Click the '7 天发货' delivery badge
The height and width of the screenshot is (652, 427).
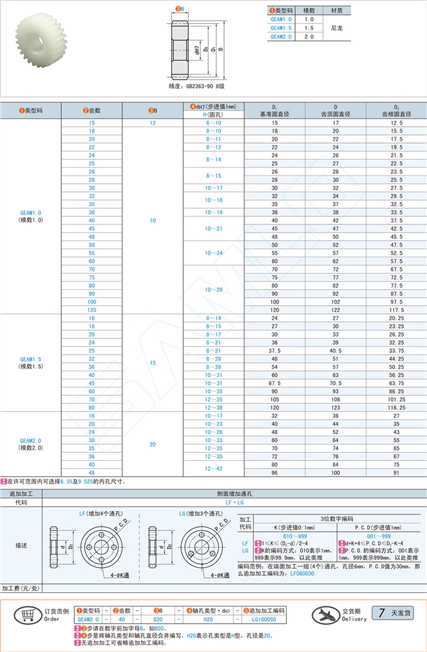[x=392, y=613]
